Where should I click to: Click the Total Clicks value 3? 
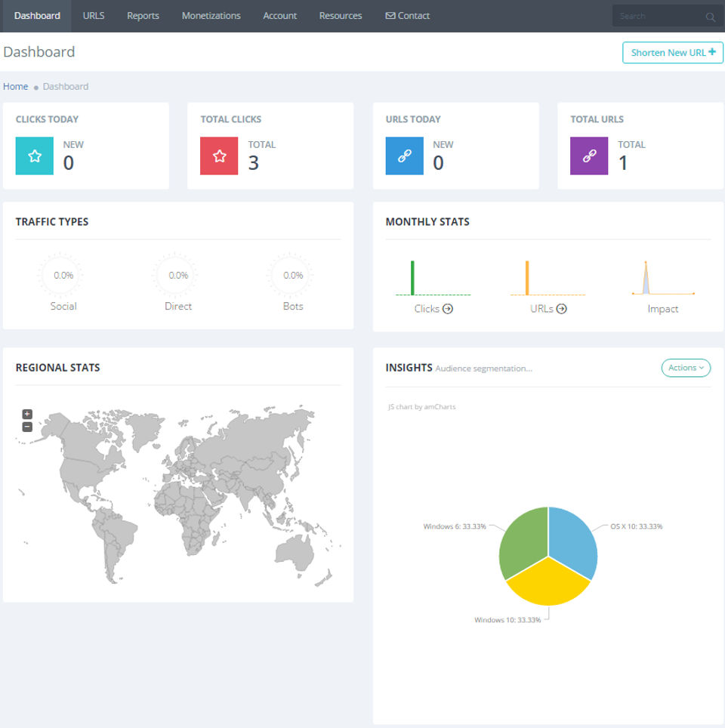253,163
